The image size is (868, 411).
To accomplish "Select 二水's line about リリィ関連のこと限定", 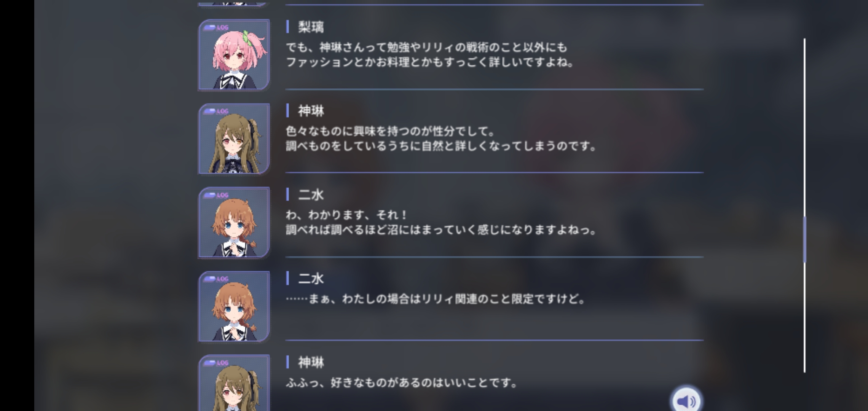I will (436, 299).
